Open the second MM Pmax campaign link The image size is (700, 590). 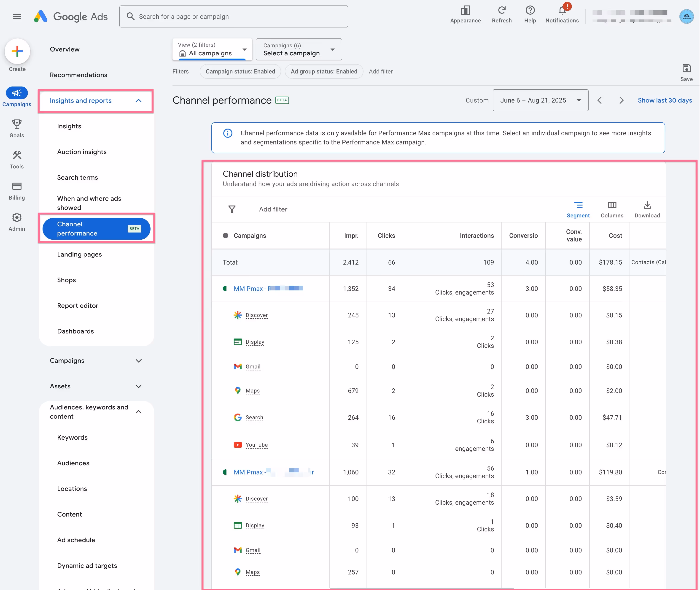pyautogui.click(x=274, y=472)
